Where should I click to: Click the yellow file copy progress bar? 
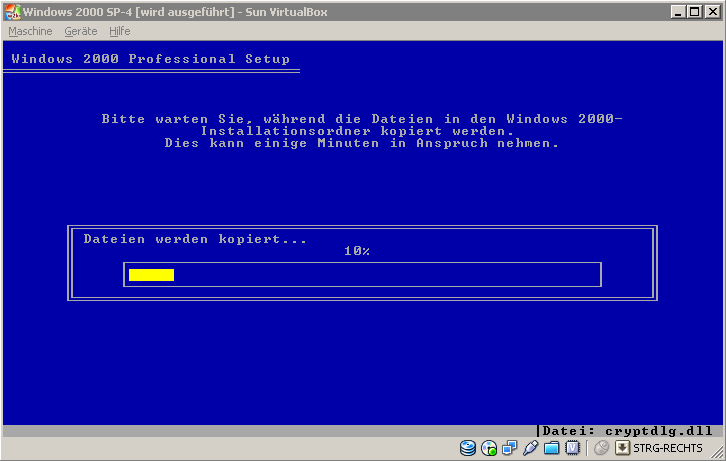tap(152, 275)
